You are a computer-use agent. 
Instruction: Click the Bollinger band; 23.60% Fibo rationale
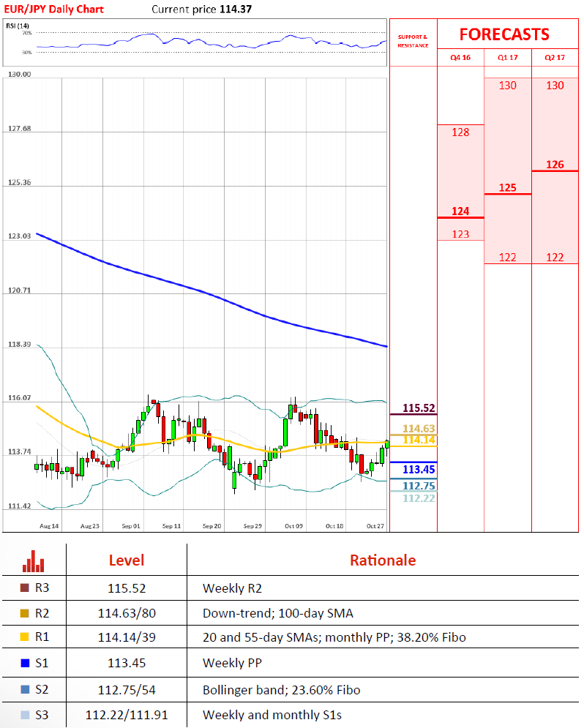click(281, 690)
